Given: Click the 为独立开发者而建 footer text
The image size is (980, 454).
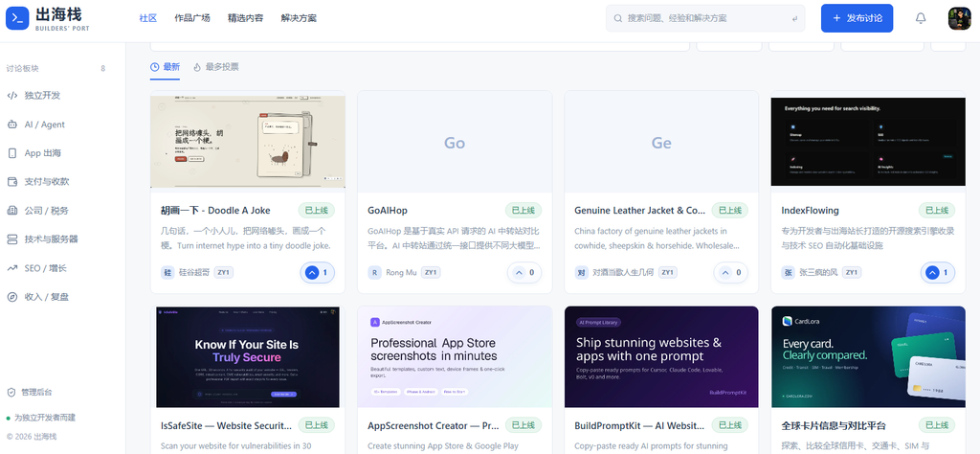Looking at the screenshot, I should 45,417.
